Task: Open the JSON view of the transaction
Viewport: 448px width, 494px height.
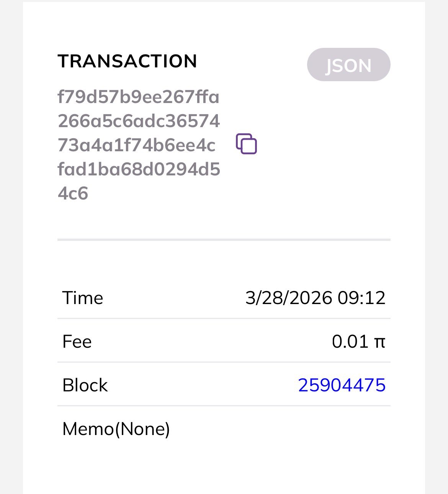Action: 348,65
